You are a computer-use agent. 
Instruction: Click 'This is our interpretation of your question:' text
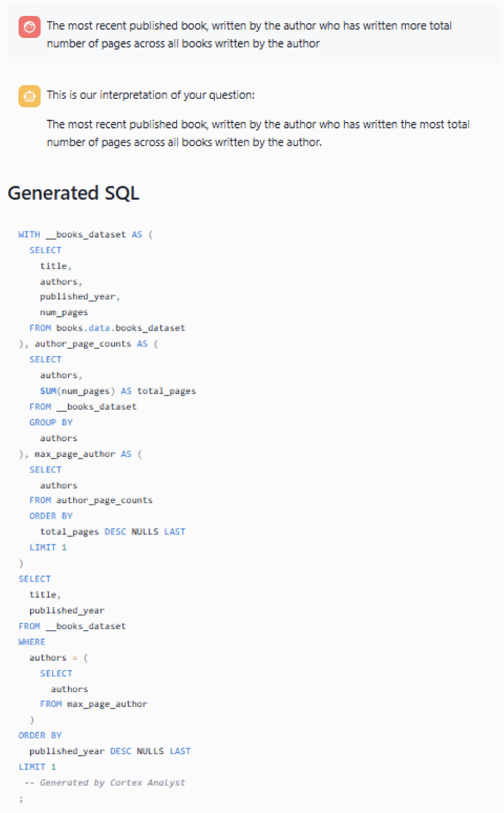point(150,95)
